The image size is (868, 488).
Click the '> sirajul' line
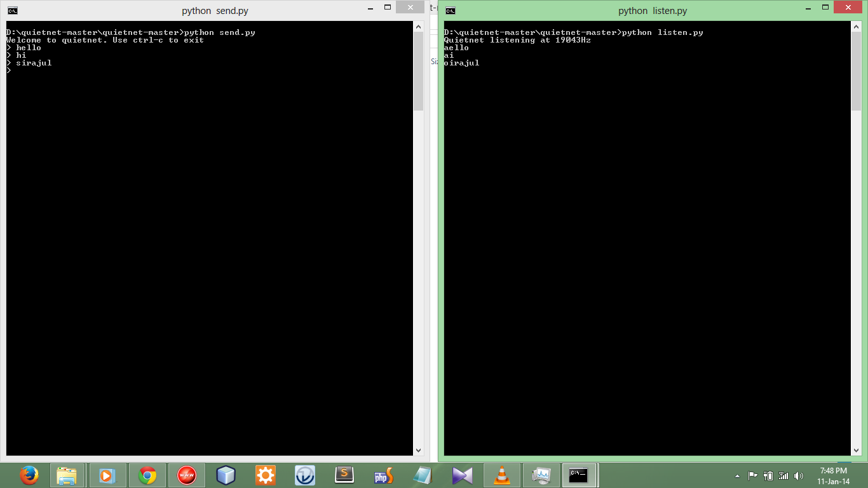[29, 63]
